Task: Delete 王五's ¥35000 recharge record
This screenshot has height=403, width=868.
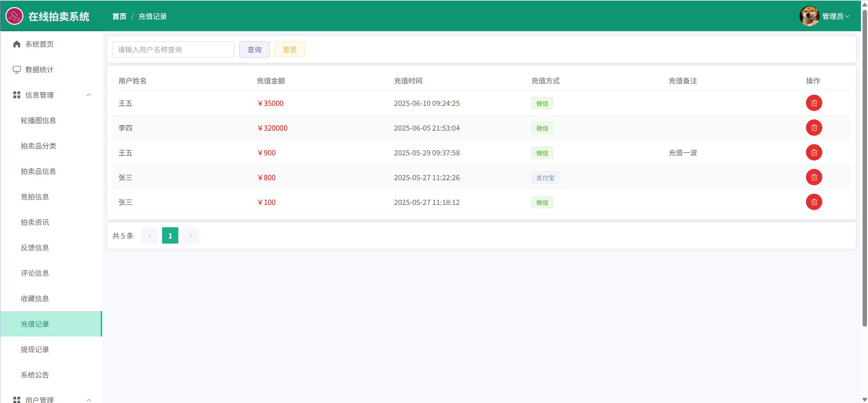Action: point(814,103)
